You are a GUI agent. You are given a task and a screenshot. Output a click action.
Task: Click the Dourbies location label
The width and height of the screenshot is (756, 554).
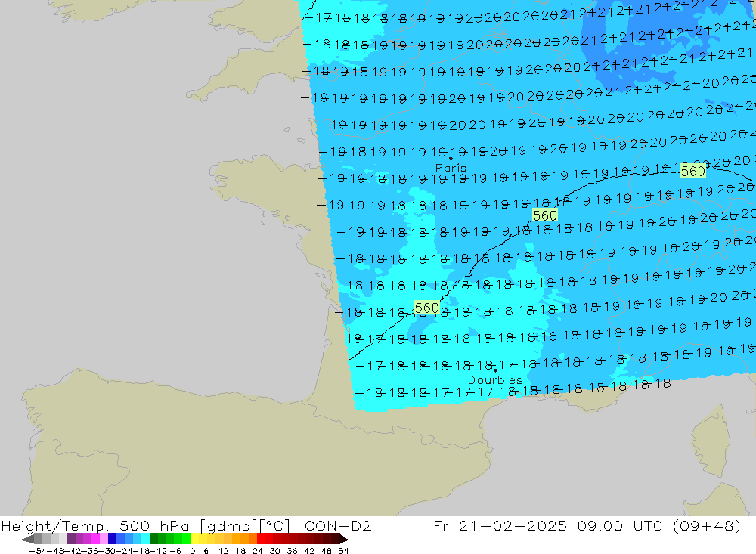tap(495, 380)
